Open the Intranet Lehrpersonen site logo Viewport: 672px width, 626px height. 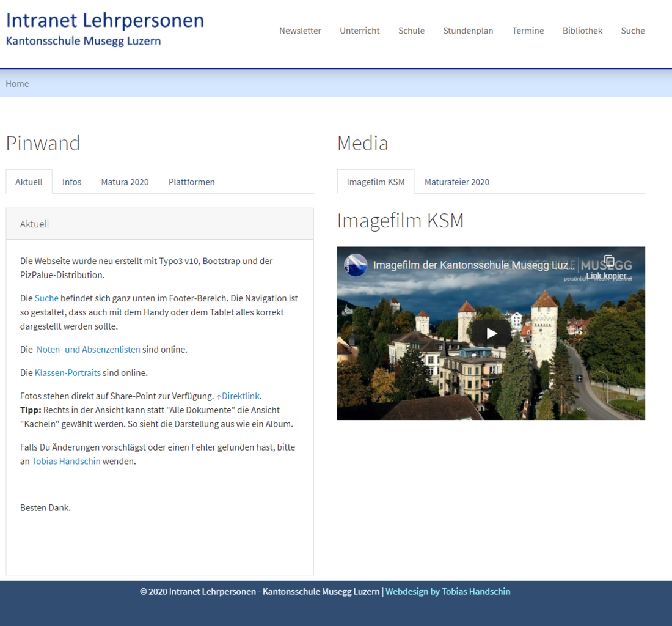(104, 29)
